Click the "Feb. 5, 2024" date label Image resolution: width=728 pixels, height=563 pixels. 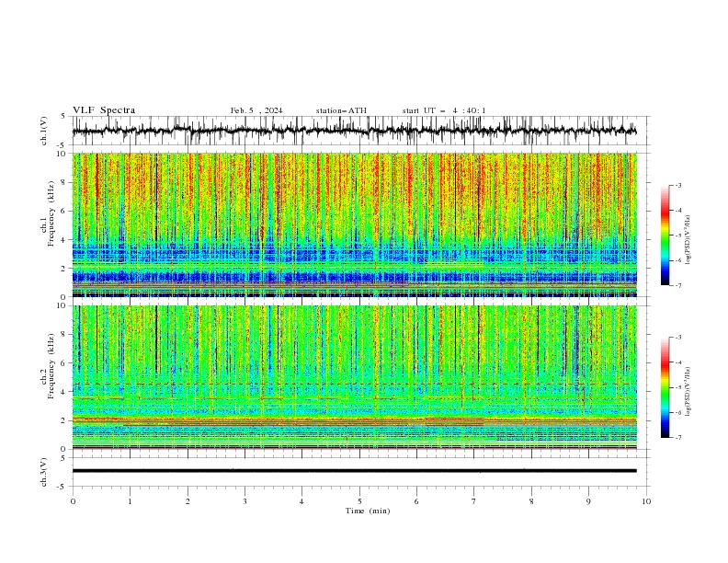256,110
